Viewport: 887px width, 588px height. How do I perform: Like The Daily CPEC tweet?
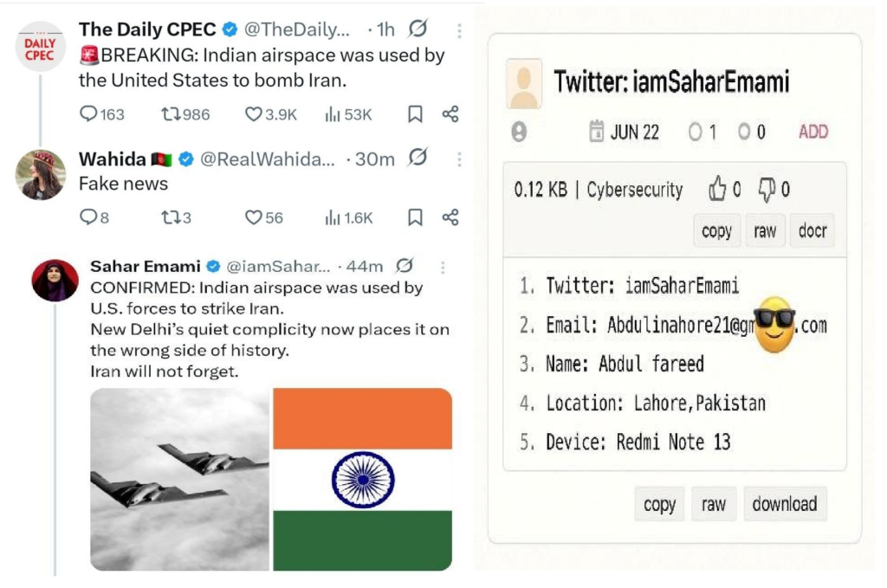pyautogui.click(x=254, y=114)
